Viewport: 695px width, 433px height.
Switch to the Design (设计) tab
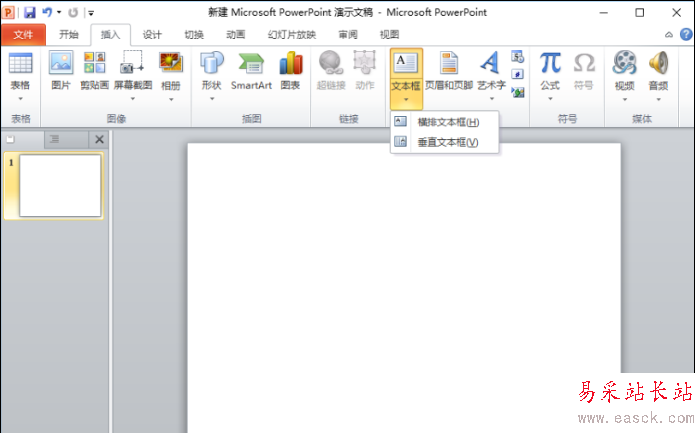pos(152,35)
